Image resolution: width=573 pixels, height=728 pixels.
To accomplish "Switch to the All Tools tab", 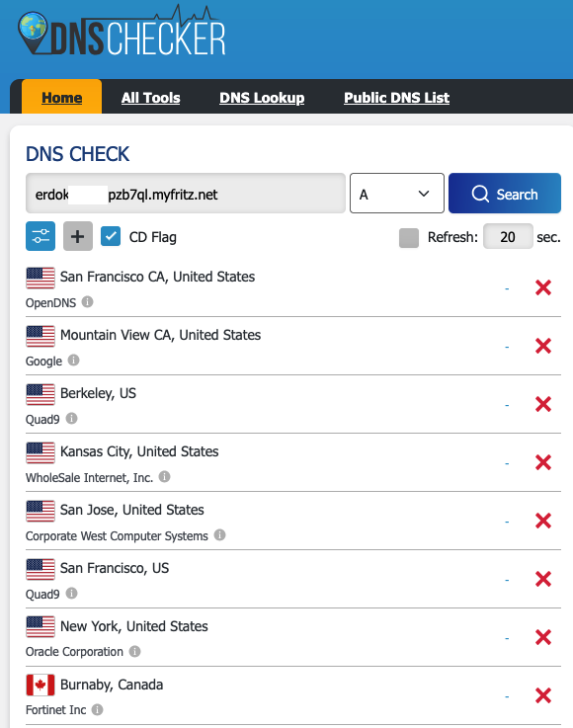I will click(x=150, y=98).
